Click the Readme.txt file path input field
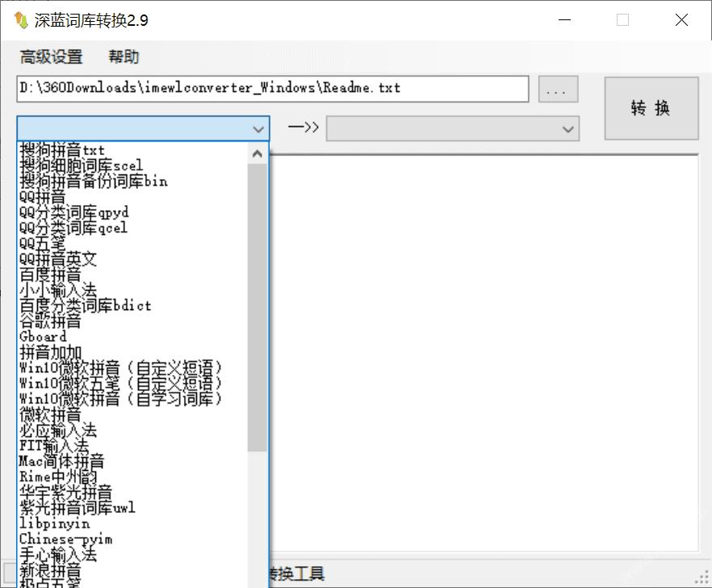 tap(270, 89)
